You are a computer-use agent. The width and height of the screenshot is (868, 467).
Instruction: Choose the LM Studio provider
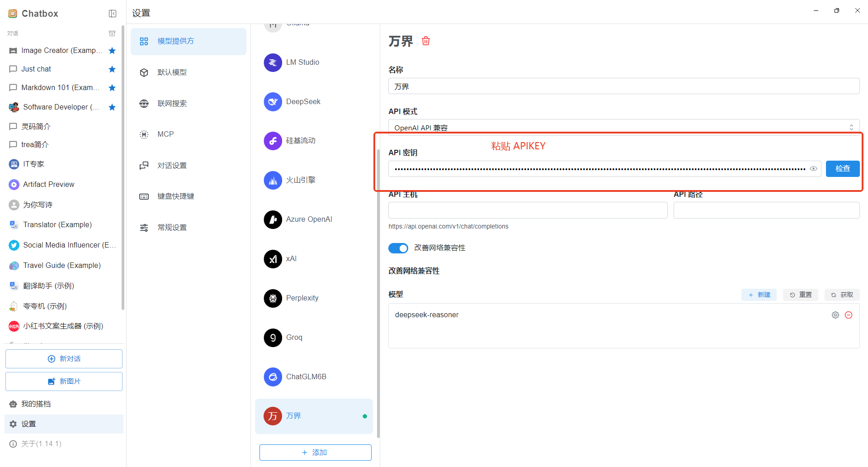tap(314, 62)
